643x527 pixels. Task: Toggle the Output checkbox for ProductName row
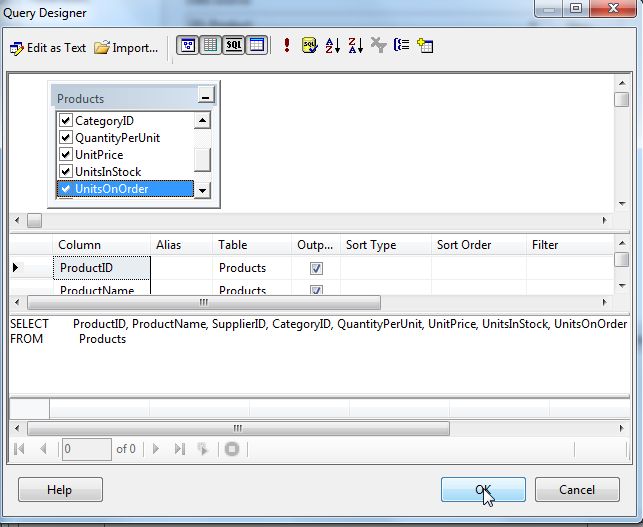(316, 290)
